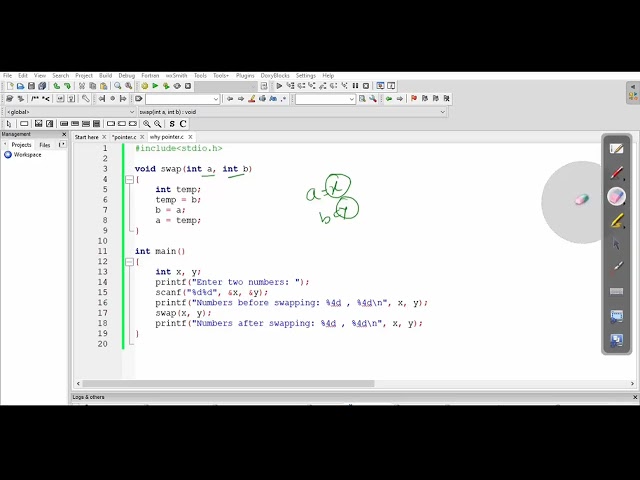This screenshot has width=640, height=480.
Task: Start the debugger with Debug/Continue icon
Action: tap(279, 86)
